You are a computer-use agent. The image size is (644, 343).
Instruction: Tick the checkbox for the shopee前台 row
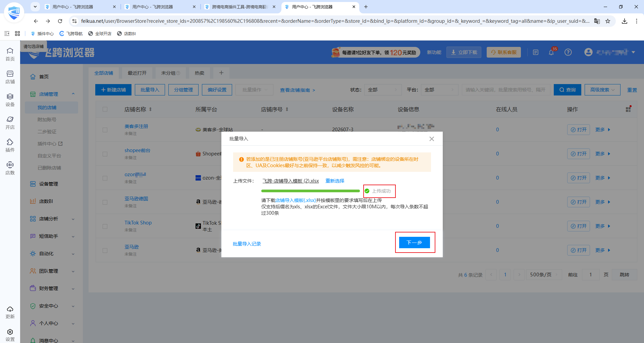pyautogui.click(x=105, y=154)
